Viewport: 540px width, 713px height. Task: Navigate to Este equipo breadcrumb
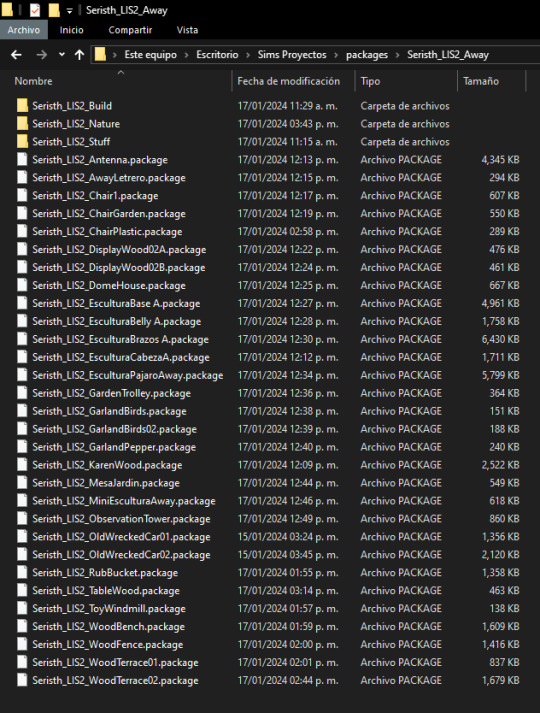point(150,55)
